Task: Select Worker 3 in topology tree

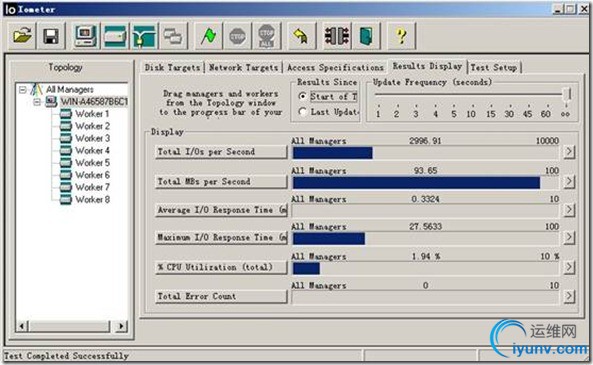Action: click(93, 138)
